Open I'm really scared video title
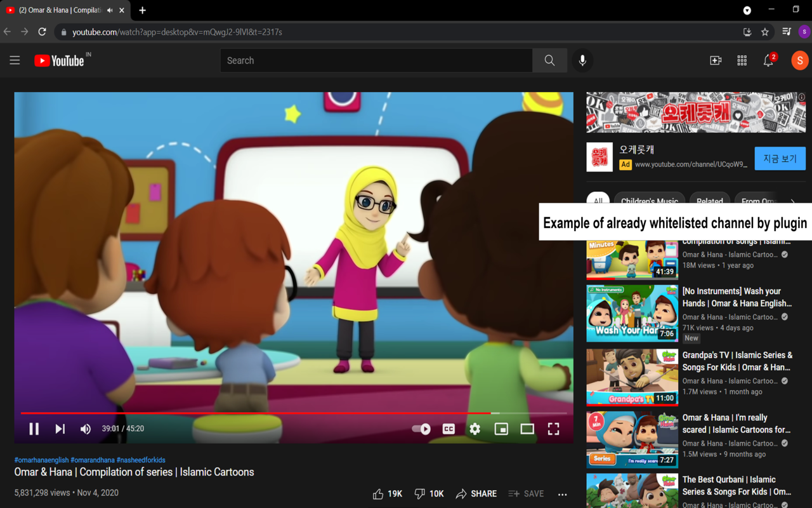812x508 pixels. (737, 424)
